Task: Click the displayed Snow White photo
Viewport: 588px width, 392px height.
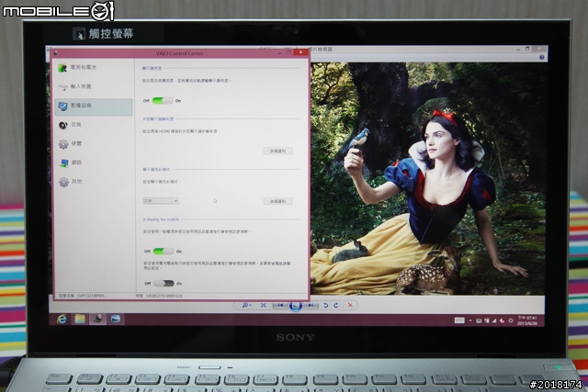Action: tap(427, 178)
